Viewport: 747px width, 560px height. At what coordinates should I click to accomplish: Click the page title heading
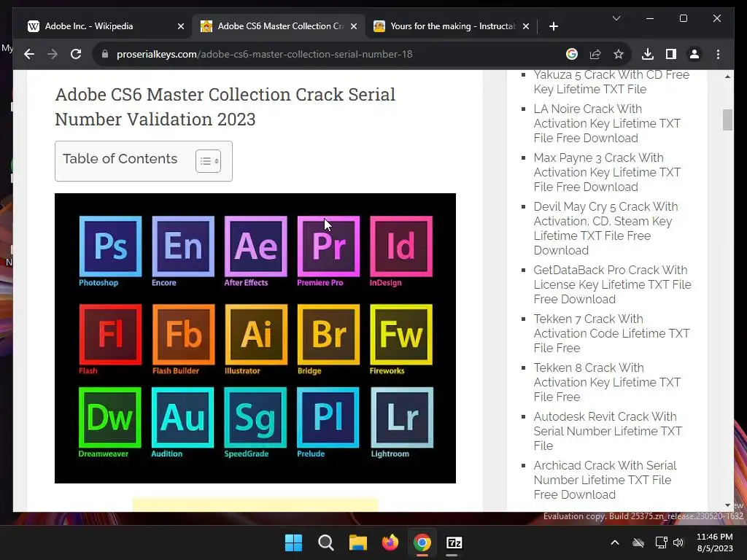(225, 106)
